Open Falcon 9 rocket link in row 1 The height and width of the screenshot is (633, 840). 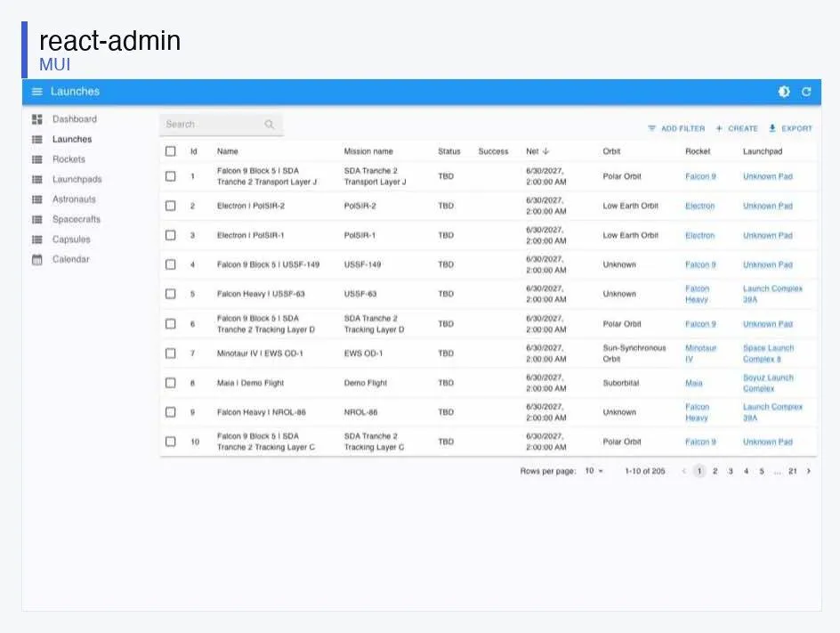(x=700, y=176)
